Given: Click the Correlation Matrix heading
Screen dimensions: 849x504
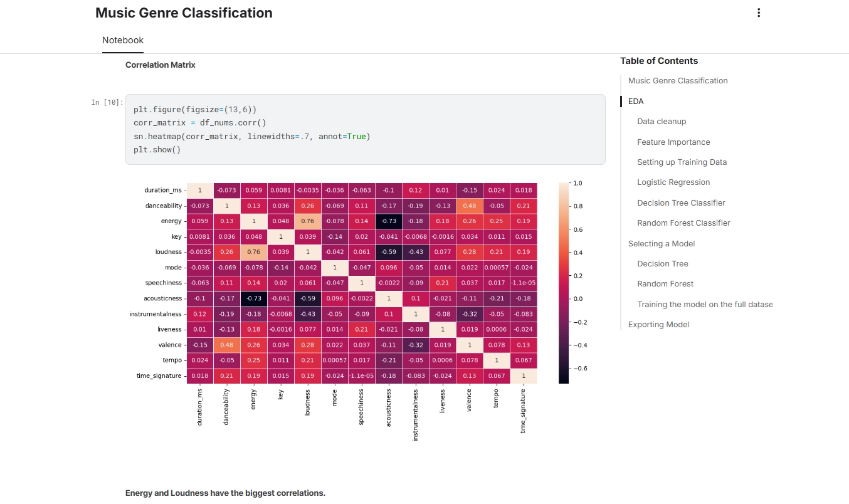Looking at the screenshot, I should click(160, 65).
